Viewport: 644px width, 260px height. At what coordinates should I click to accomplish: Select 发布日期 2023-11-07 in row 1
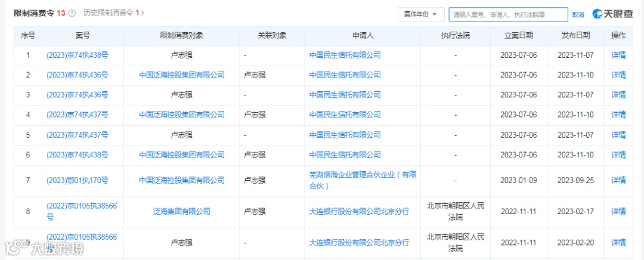point(576,55)
